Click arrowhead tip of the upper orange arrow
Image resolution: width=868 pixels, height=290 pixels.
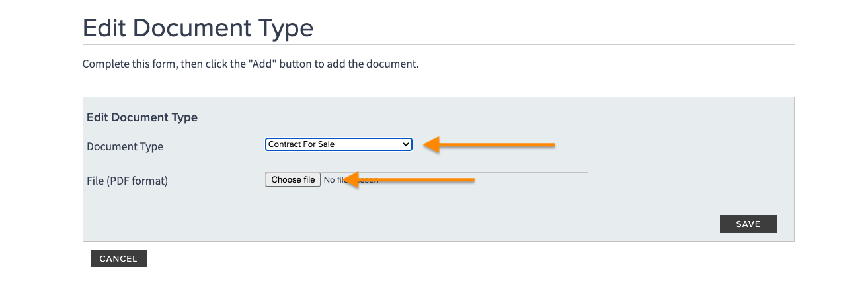426,145
